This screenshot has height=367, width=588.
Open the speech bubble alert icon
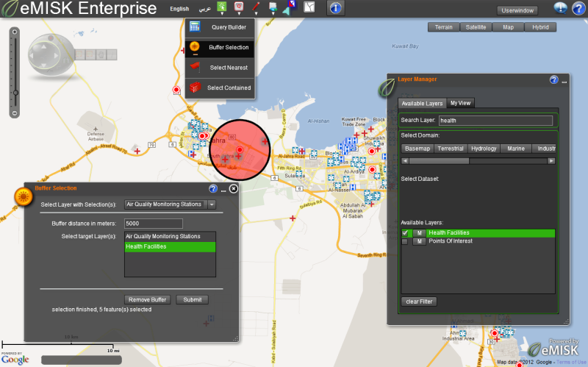560,7
